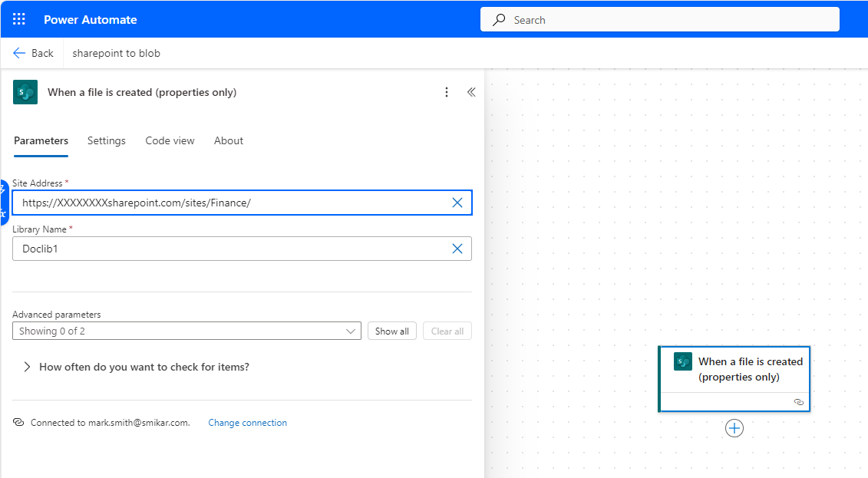Click the SharePoint icon in panel header
Image resolution: width=868 pixels, height=478 pixels.
pos(25,92)
